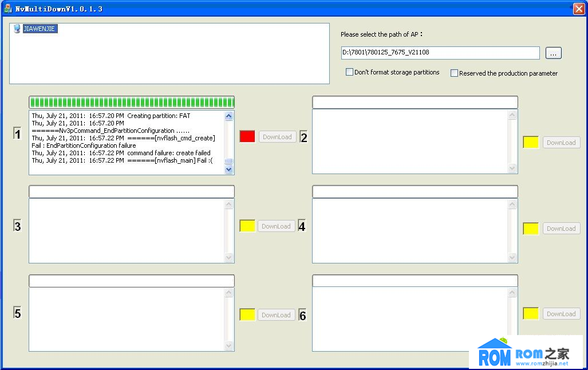Click the slot 5 log scroll up arrow

(x=229, y=293)
